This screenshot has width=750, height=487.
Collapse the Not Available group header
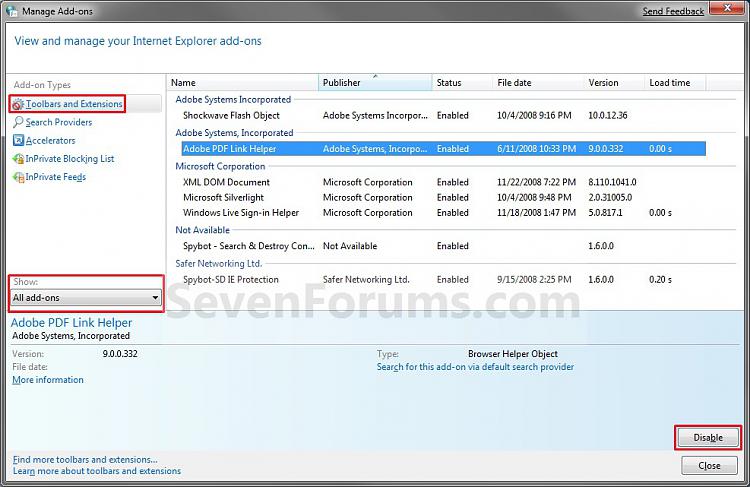point(202,230)
